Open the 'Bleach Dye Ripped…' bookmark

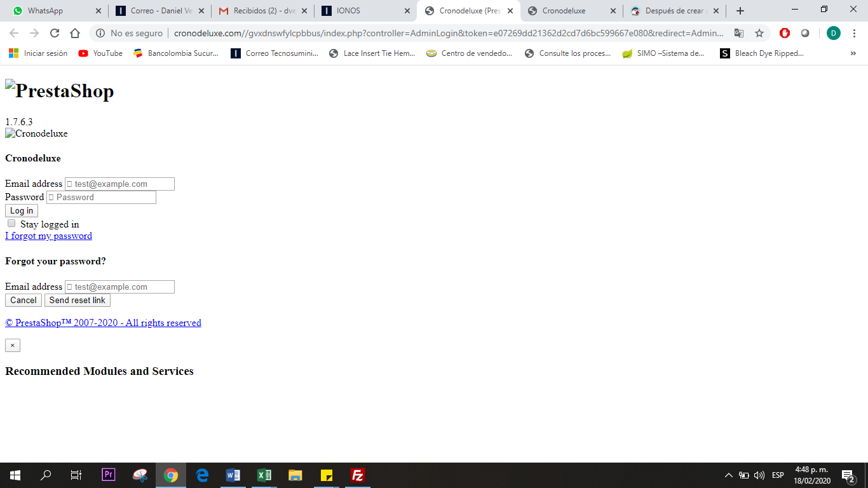762,53
